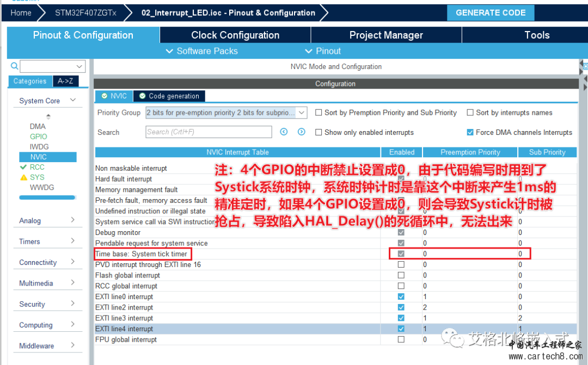
Task: Enable Flash global interrupt checkbox
Action: coord(401,275)
